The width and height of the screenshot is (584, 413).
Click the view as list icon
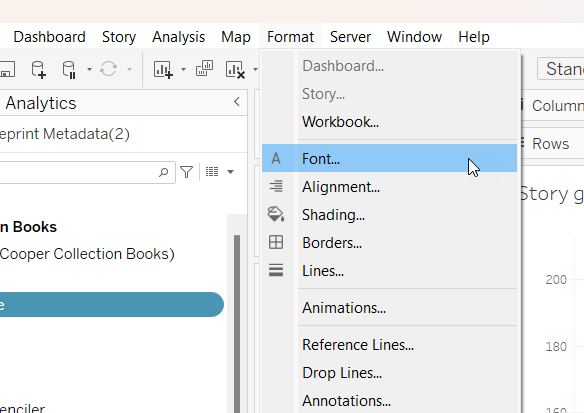click(x=212, y=172)
